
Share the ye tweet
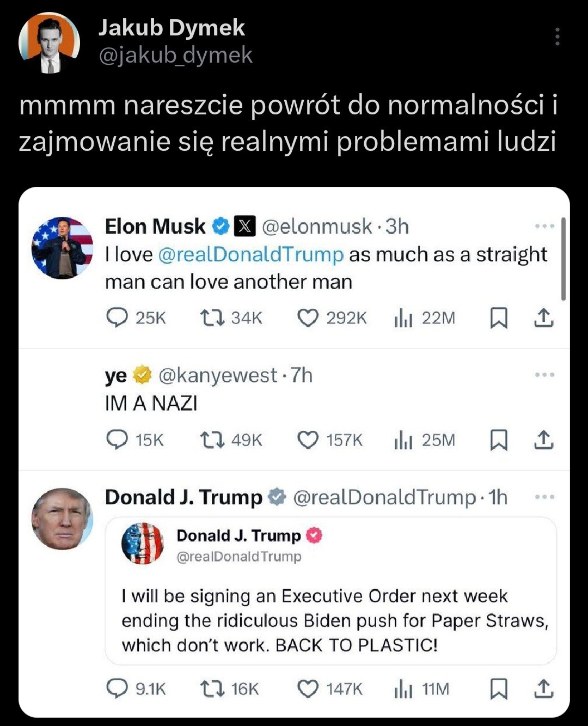coord(543,440)
